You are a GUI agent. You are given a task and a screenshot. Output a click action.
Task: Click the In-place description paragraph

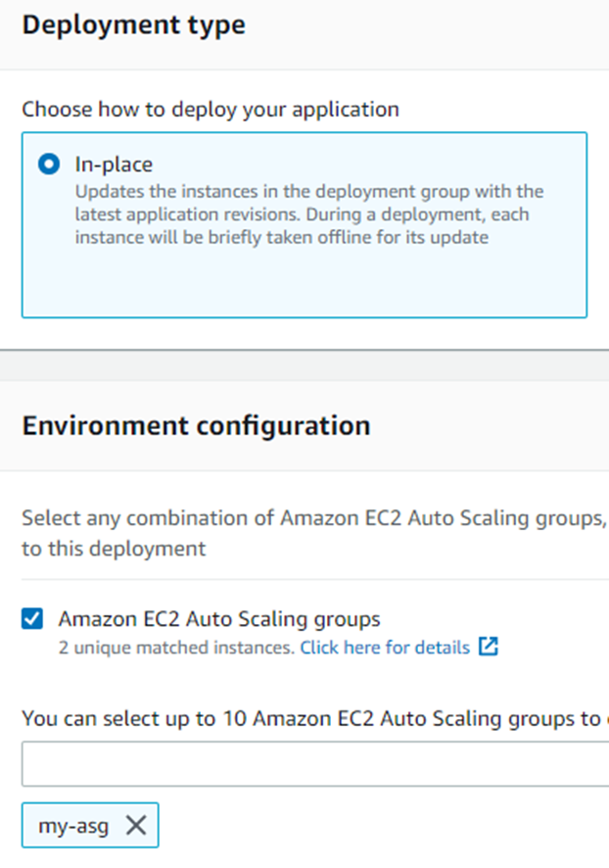pyautogui.click(x=309, y=215)
